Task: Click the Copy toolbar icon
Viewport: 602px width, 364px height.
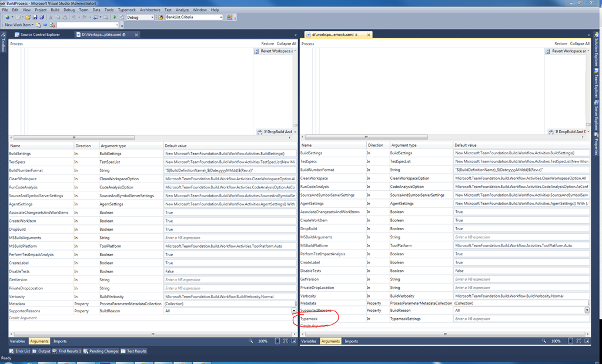Action: click(x=58, y=17)
